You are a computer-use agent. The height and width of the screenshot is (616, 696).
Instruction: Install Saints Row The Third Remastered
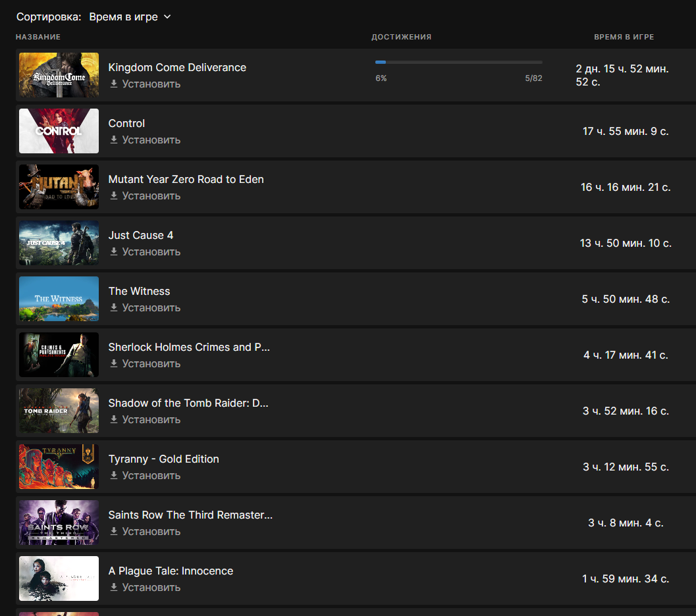[151, 531]
